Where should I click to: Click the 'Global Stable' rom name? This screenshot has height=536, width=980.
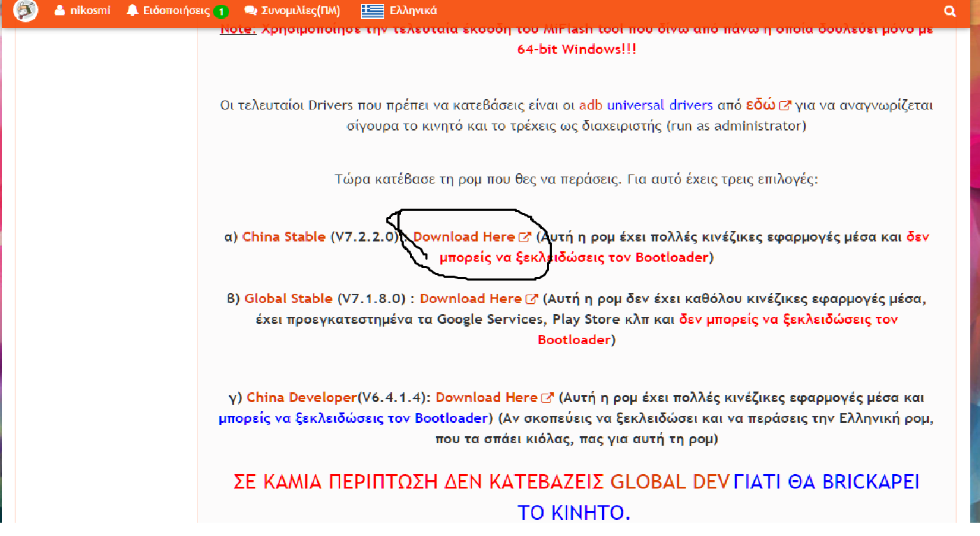[288, 299]
